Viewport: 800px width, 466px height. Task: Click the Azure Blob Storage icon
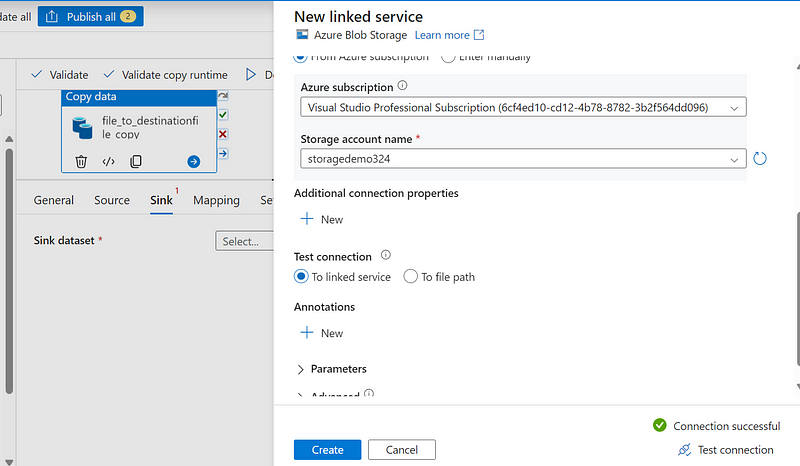[x=303, y=35]
